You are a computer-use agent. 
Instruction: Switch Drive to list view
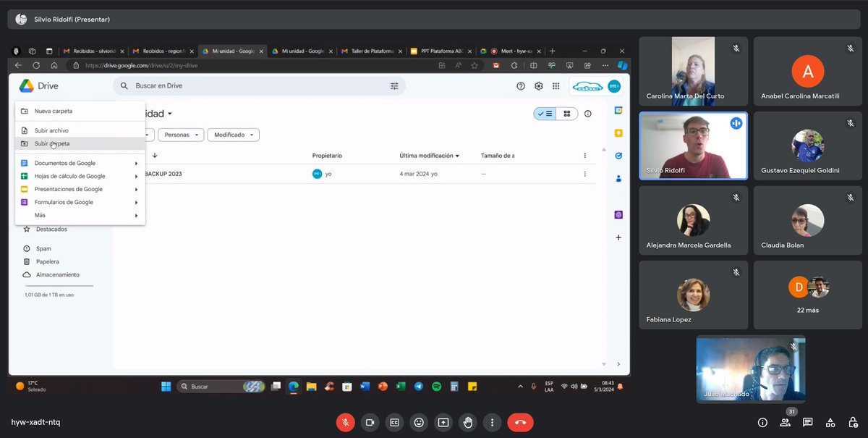(544, 114)
